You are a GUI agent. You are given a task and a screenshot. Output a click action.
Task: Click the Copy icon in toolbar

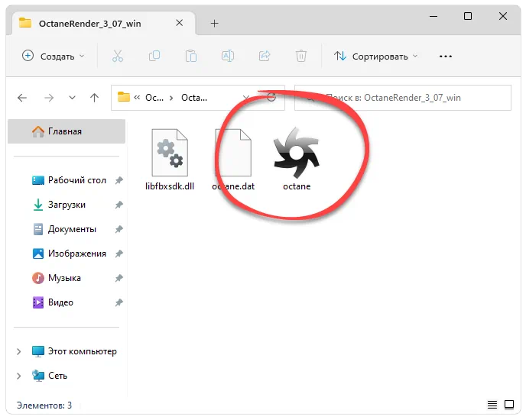pyautogui.click(x=154, y=56)
